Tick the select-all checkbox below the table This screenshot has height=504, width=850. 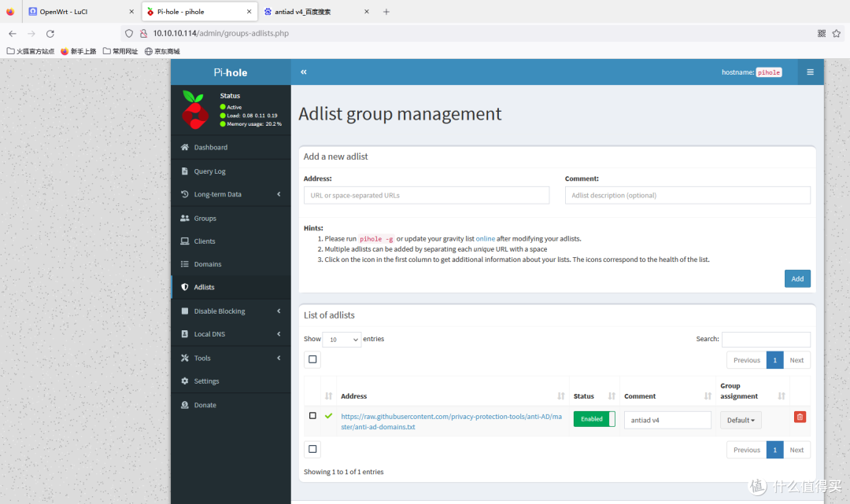312,449
